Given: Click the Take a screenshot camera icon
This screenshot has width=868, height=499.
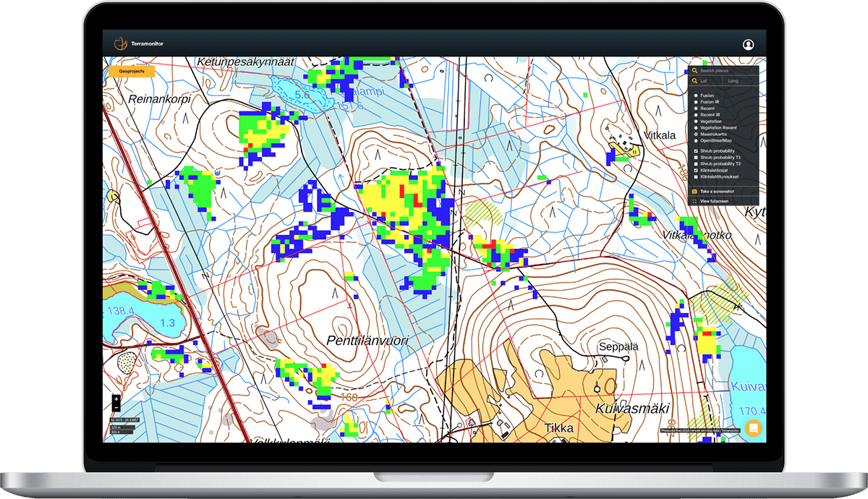Looking at the screenshot, I should coord(696,191).
